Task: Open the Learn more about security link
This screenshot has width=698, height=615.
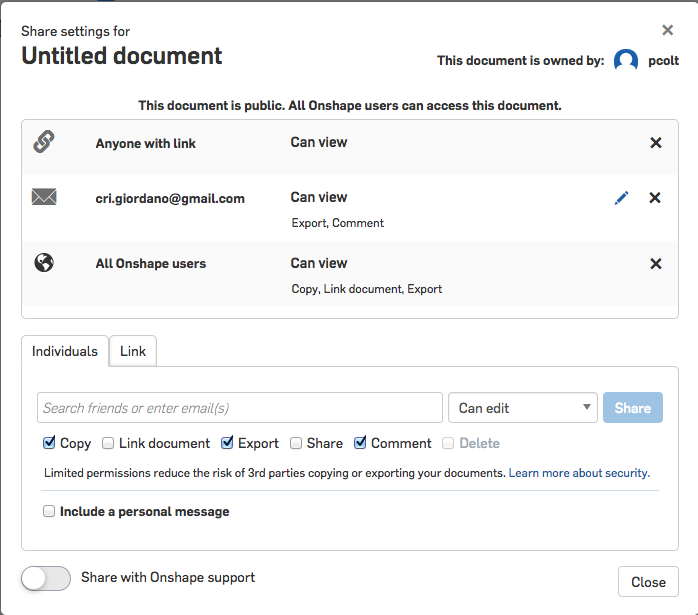Action: (579, 473)
